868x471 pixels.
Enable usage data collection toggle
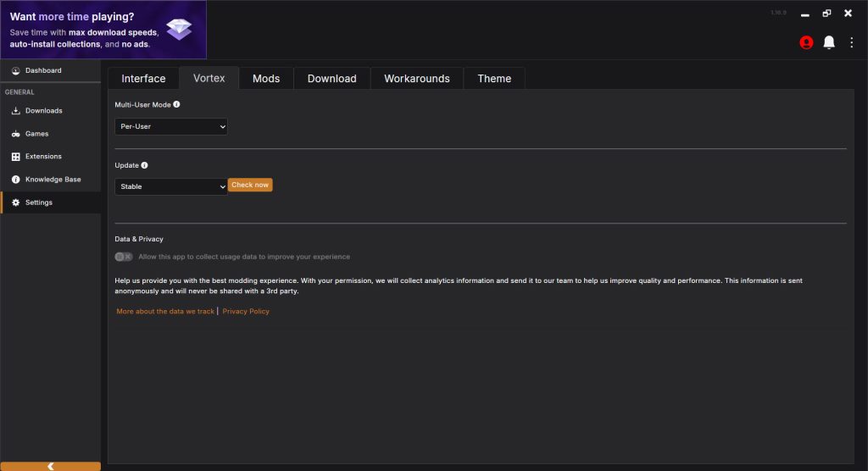(x=124, y=257)
